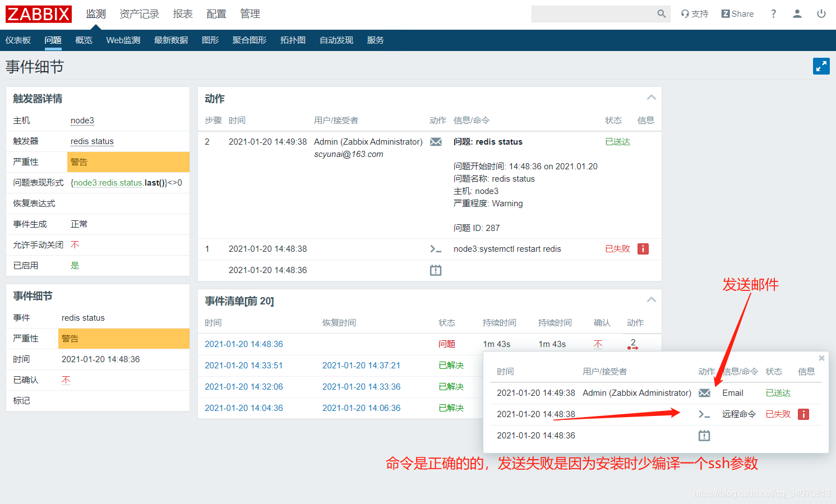The height and width of the screenshot is (504, 836).
Task: Click the 问题 status in event list
Action: [447, 344]
